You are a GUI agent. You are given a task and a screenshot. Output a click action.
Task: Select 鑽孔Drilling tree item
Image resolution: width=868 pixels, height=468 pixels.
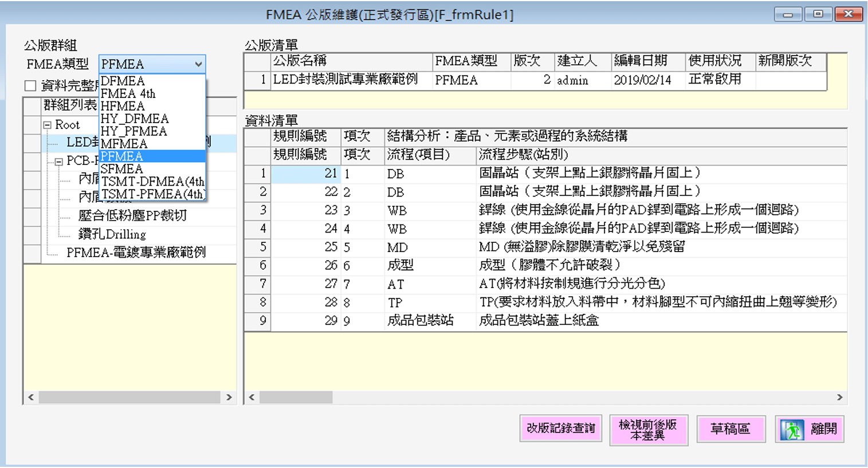pos(112,234)
